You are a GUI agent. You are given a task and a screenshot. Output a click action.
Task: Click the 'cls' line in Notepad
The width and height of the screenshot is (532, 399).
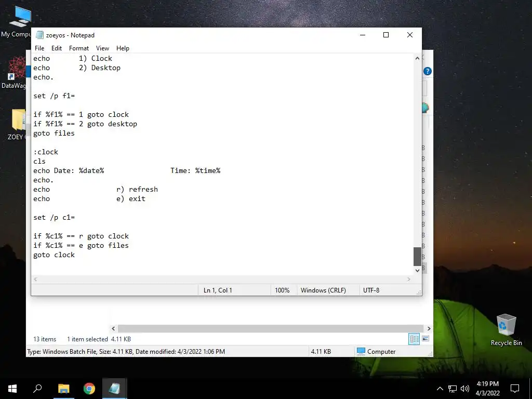(39, 161)
